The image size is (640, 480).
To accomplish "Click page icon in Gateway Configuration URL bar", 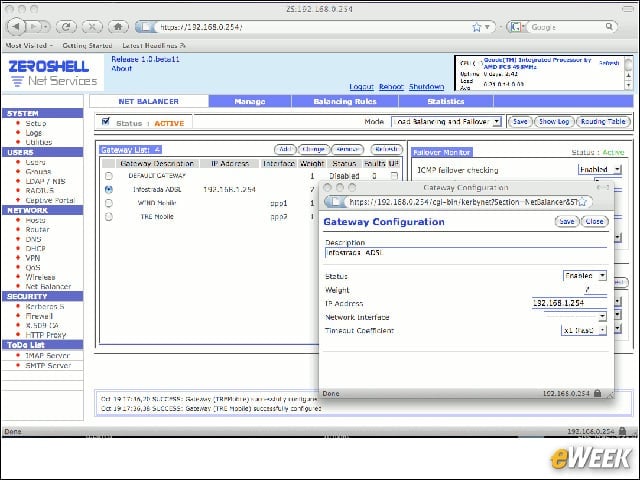I will [336, 202].
